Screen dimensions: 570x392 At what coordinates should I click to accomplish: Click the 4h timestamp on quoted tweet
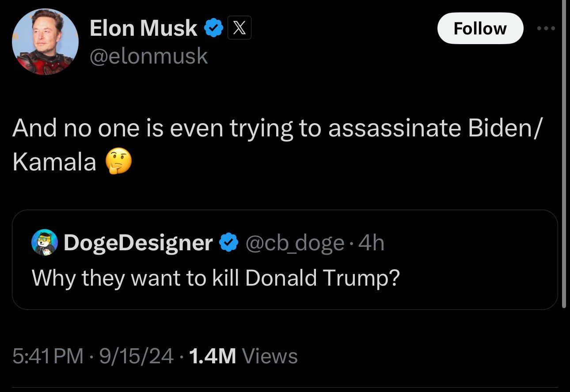point(372,243)
